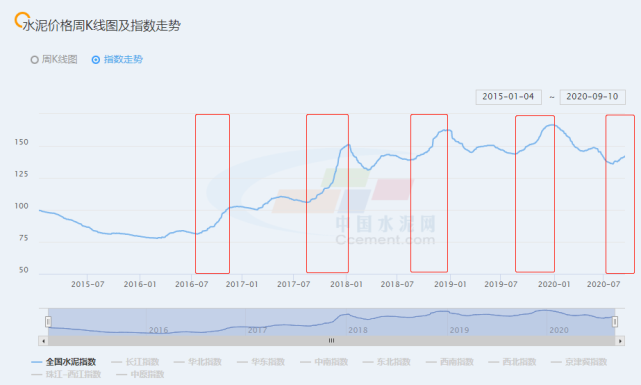Click the orange circle logo icon beside the title

[21, 20]
